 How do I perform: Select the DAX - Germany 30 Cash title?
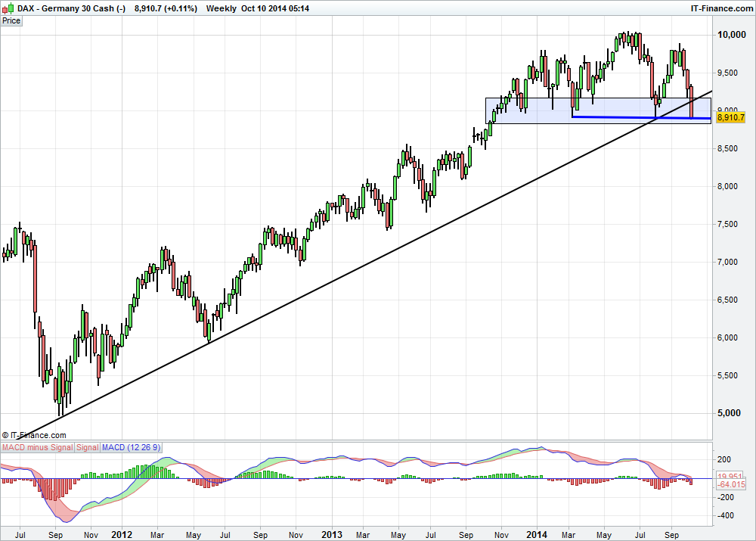[x=71, y=8]
